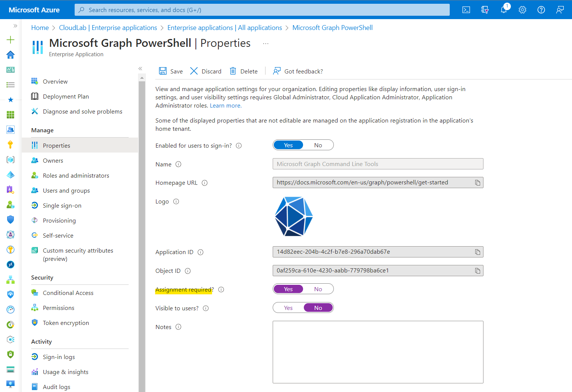The height and width of the screenshot is (392, 572).
Task: Show info for Assignment required
Action: pos(221,290)
